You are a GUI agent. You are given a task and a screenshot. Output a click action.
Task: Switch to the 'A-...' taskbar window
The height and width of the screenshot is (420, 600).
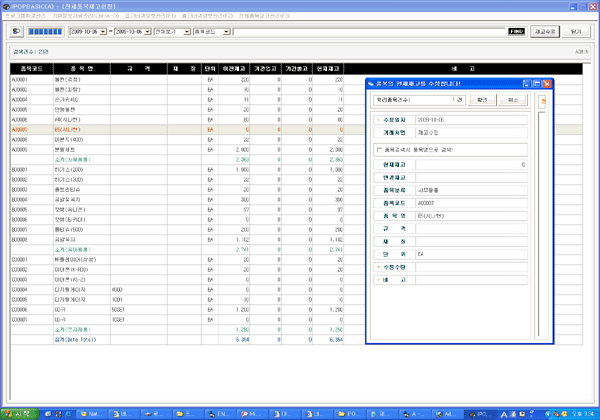click(416, 414)
